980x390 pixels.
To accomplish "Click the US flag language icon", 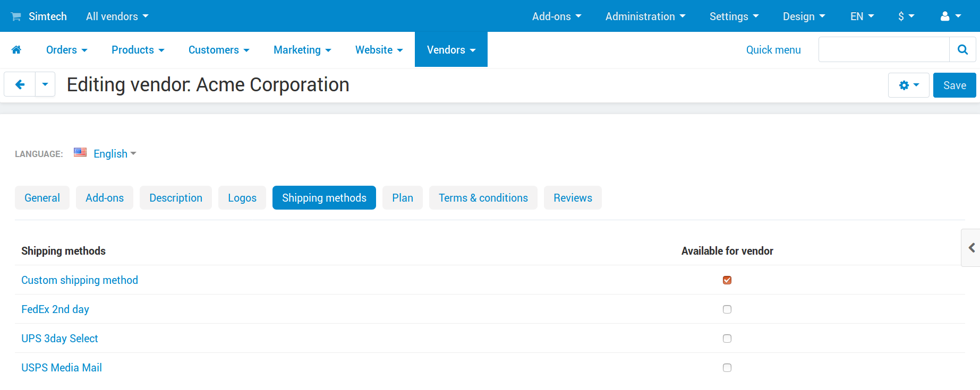I will (80, 152).
